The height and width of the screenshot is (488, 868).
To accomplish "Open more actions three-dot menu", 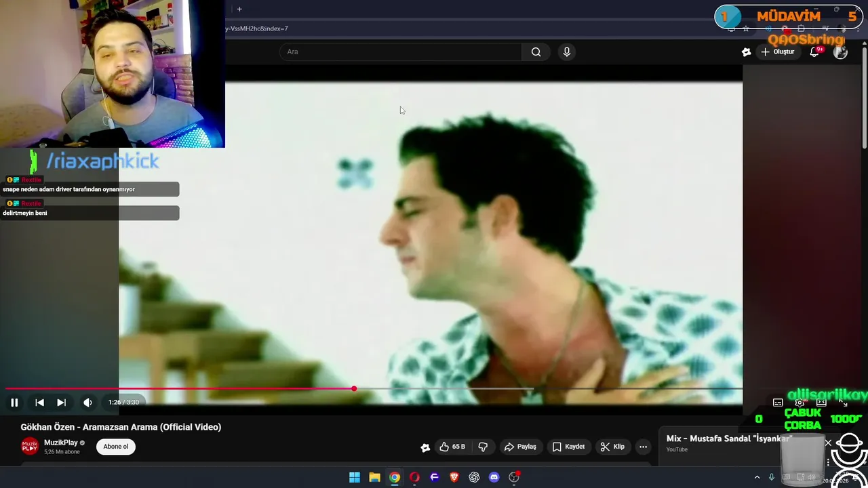I will pos(643,447).
